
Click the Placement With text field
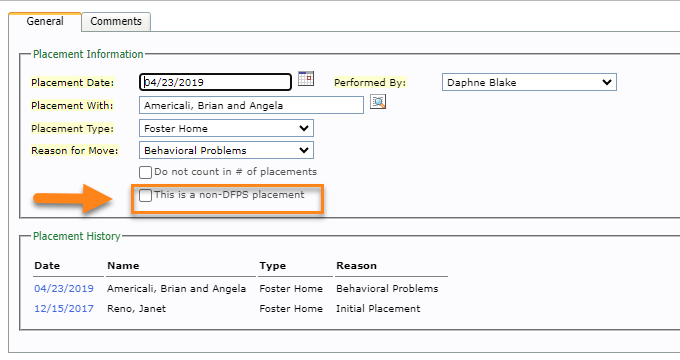pos(251,105)
